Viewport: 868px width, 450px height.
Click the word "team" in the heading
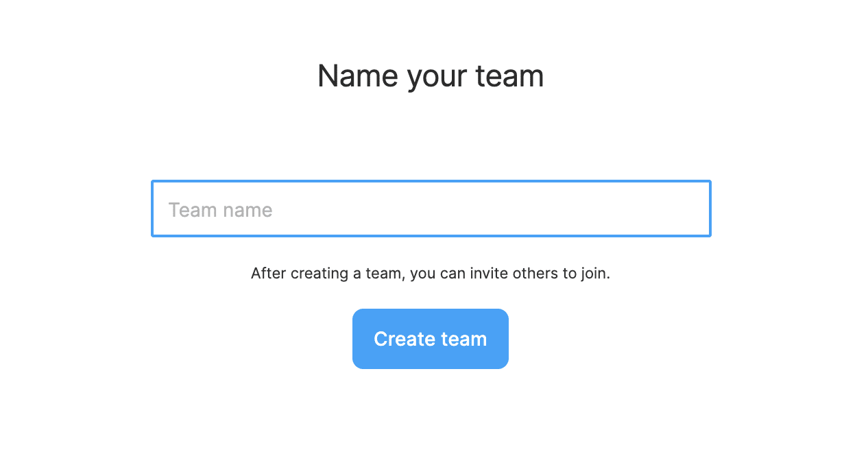509,75
